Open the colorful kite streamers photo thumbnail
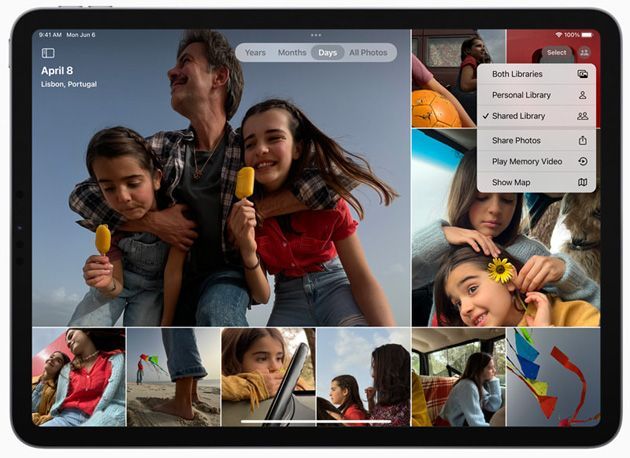This screenshot has width=630, height=458. click(553, 377)
